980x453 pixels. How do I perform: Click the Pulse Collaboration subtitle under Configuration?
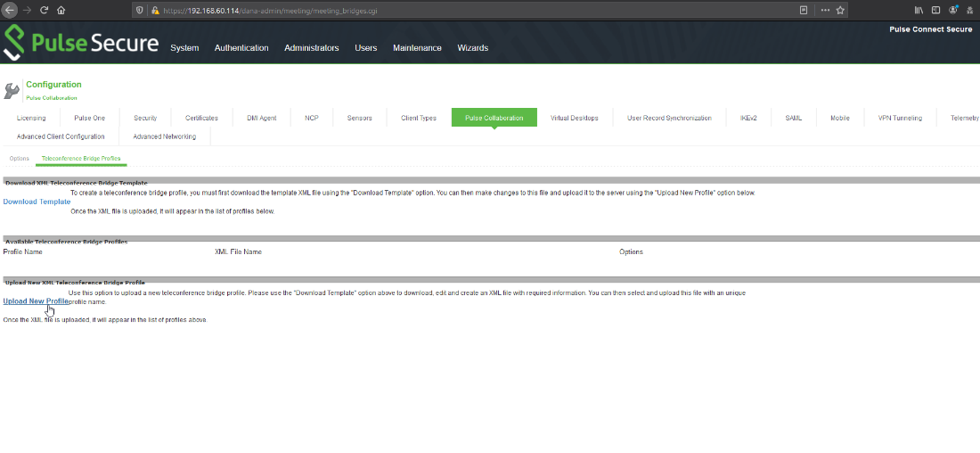(x=52, y=98)
